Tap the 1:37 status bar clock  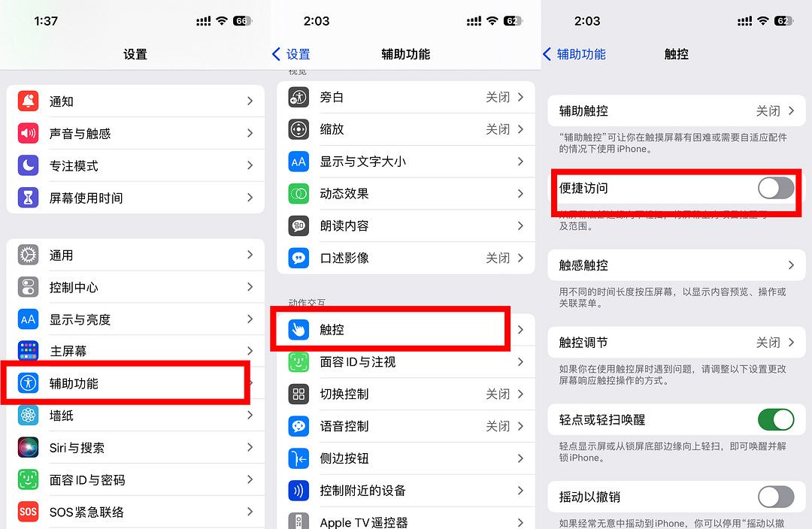pos(46,21)
